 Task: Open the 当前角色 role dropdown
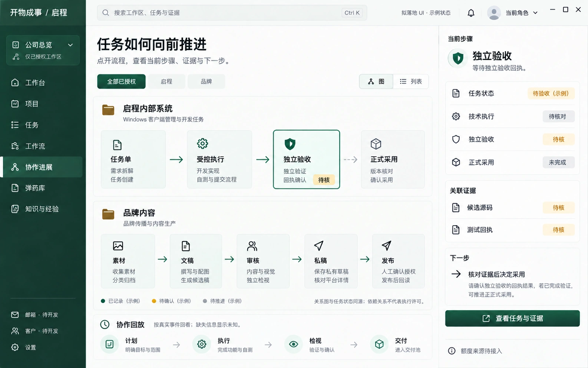click(522, 13)
